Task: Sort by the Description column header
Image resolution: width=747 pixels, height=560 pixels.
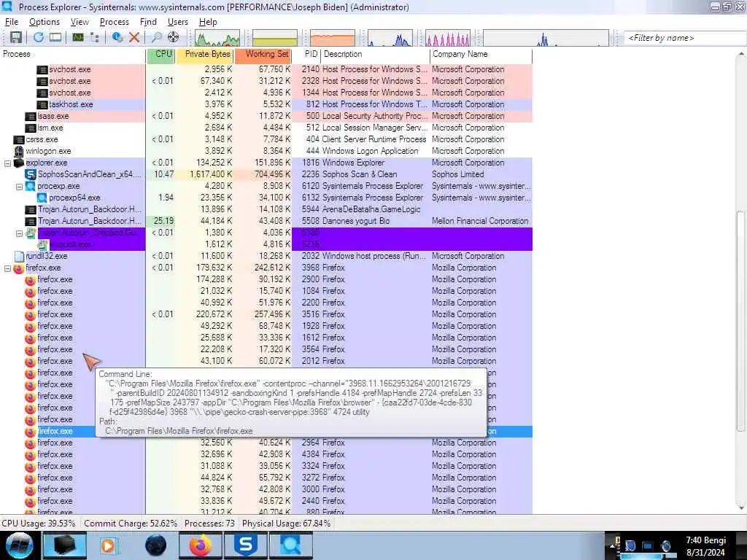Action: (376, 54)
